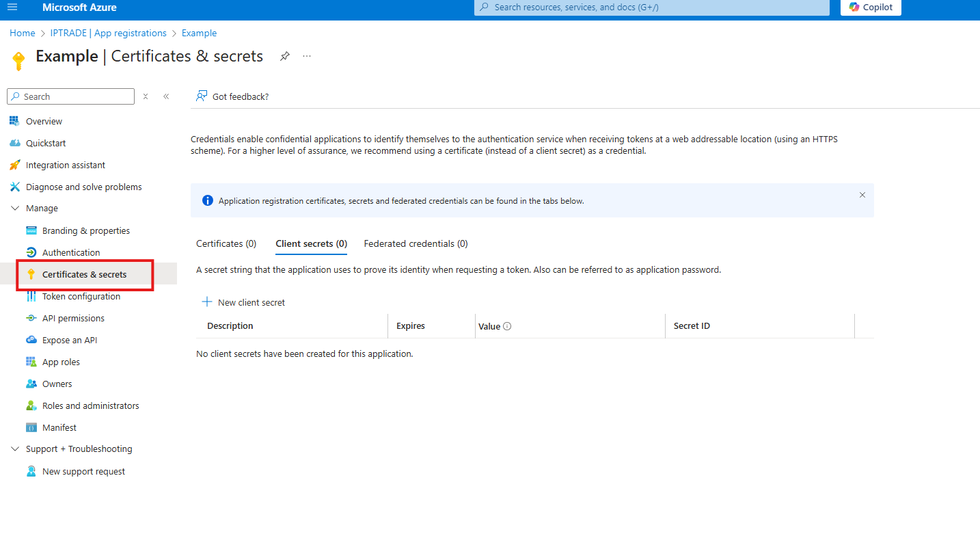Select the Client secrets (0) tab
Viewport: 980px width, 547px height.
311,243
